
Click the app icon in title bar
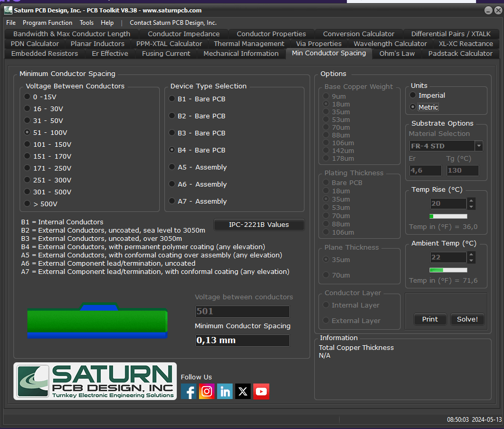(x=8, y=10)
